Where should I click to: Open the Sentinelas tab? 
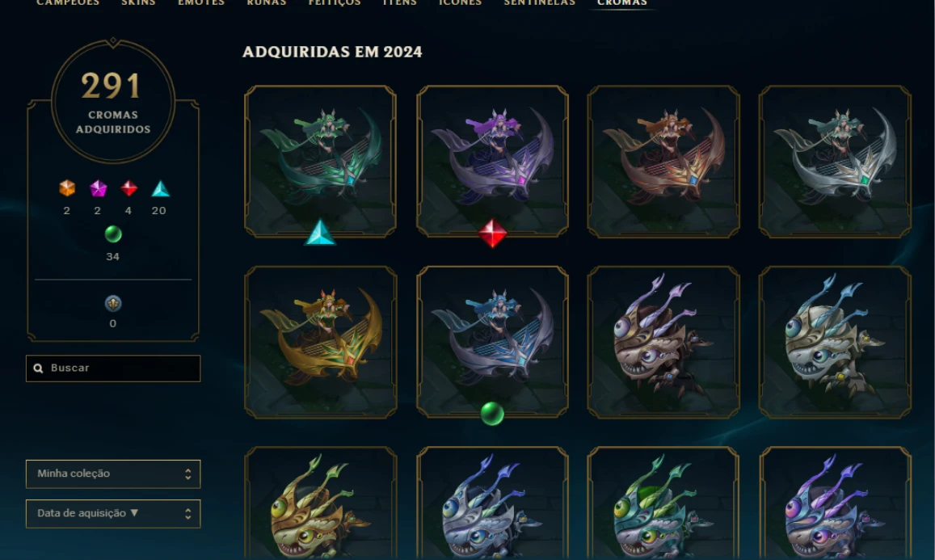(540, 3)
